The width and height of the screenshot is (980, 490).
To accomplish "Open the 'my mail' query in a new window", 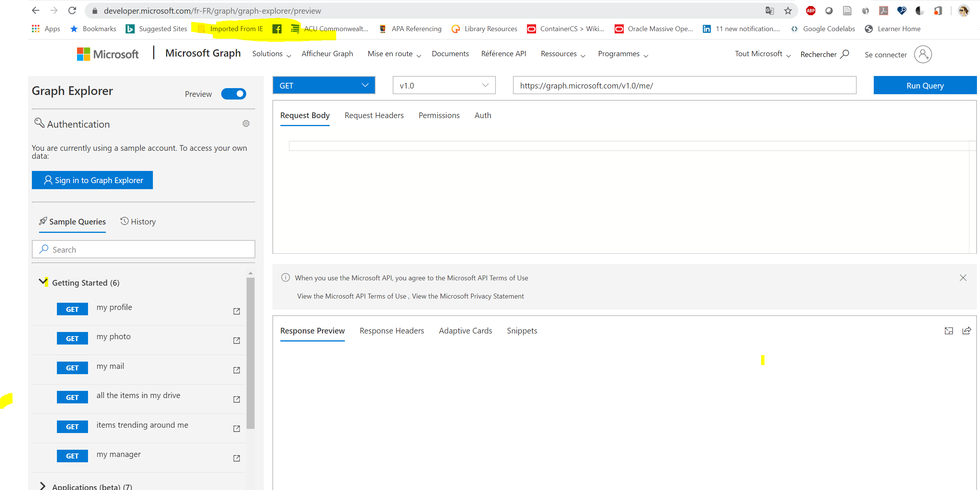I will 236,370.
